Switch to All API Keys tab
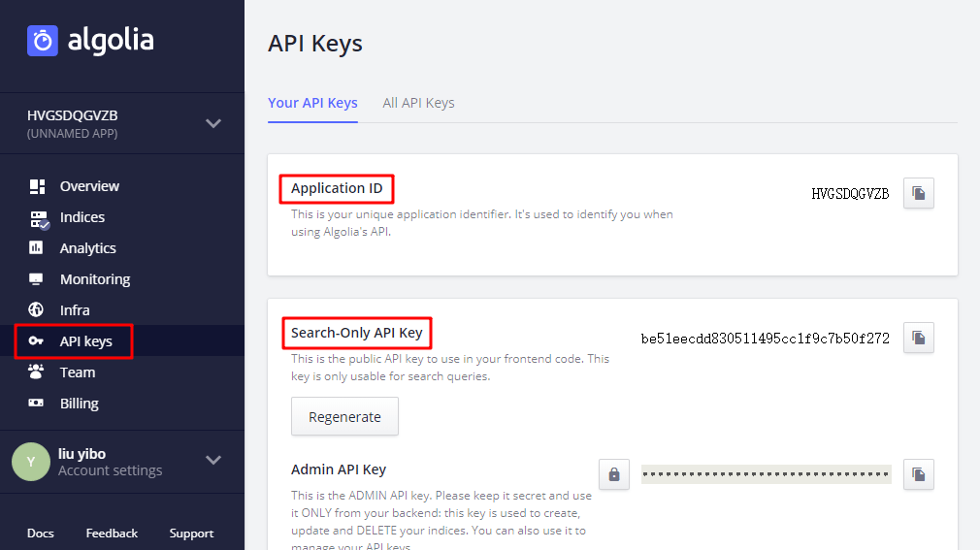The image size is (980, 550). tap(418, 103)
